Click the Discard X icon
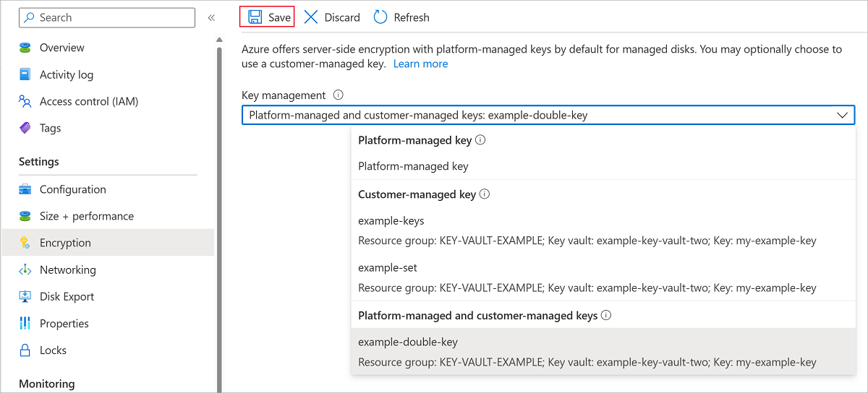 [x=311, y=17]
